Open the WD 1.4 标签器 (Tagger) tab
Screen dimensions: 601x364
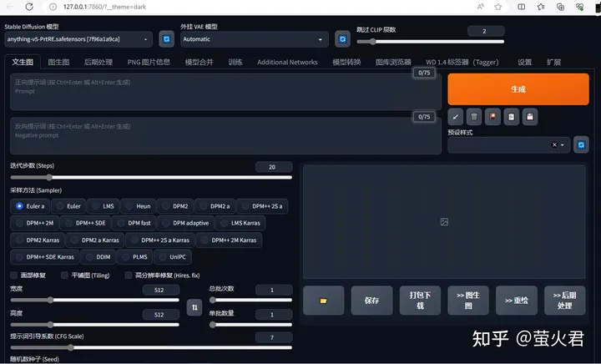(462, 62)
